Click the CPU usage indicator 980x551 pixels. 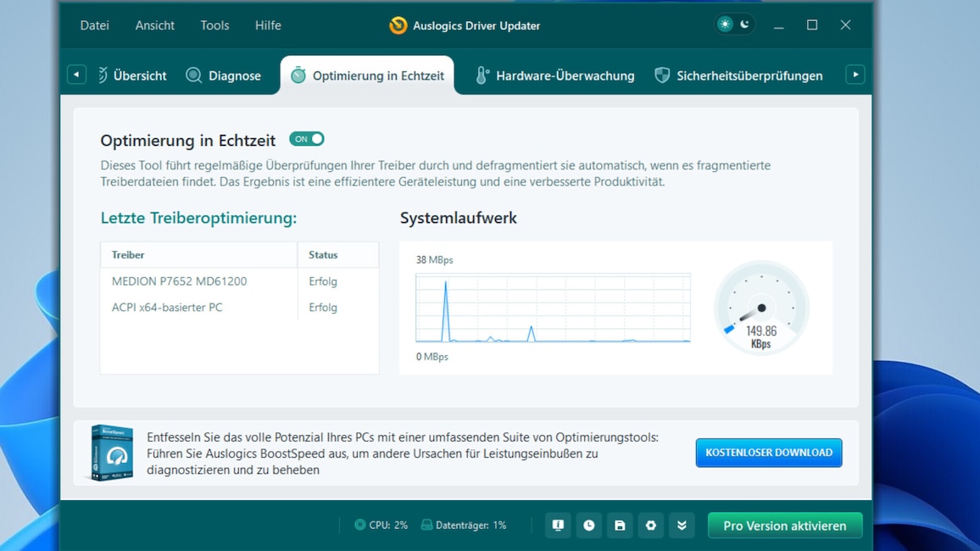[381, 526]
